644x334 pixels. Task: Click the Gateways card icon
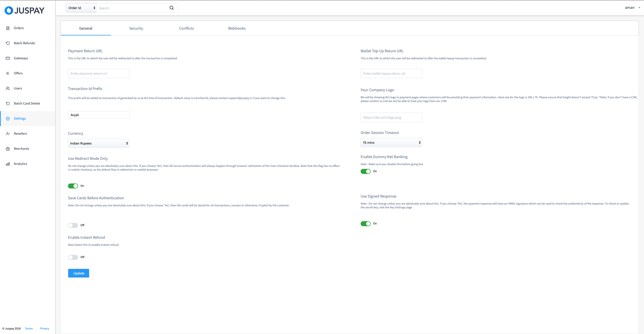pos(8,58)
